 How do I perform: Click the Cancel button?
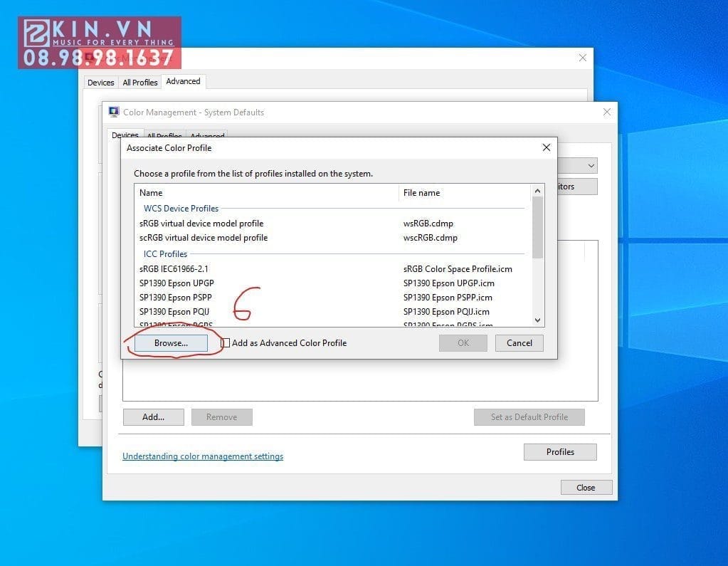[x=519, y=342]
